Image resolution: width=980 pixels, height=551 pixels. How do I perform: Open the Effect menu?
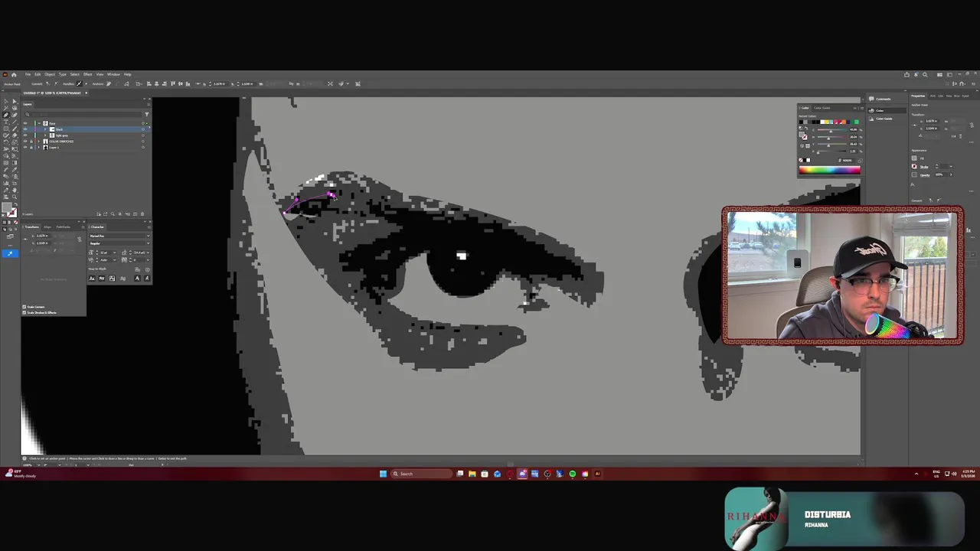87,74
